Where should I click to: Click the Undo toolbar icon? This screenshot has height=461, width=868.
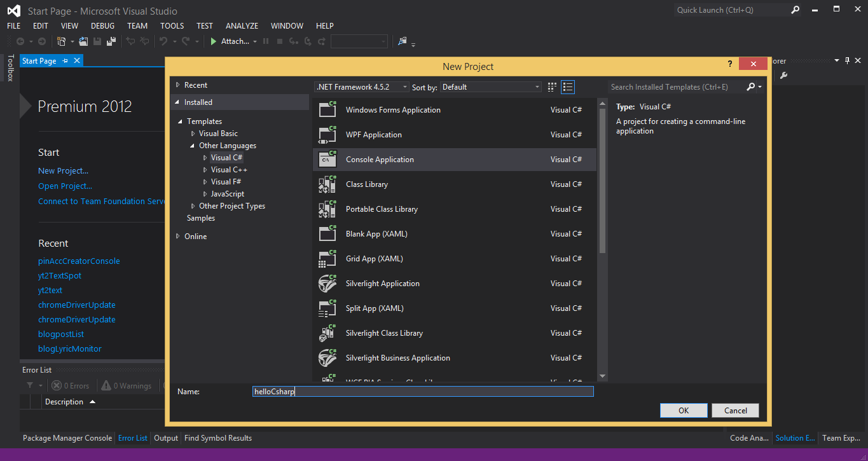click(163, 41)
